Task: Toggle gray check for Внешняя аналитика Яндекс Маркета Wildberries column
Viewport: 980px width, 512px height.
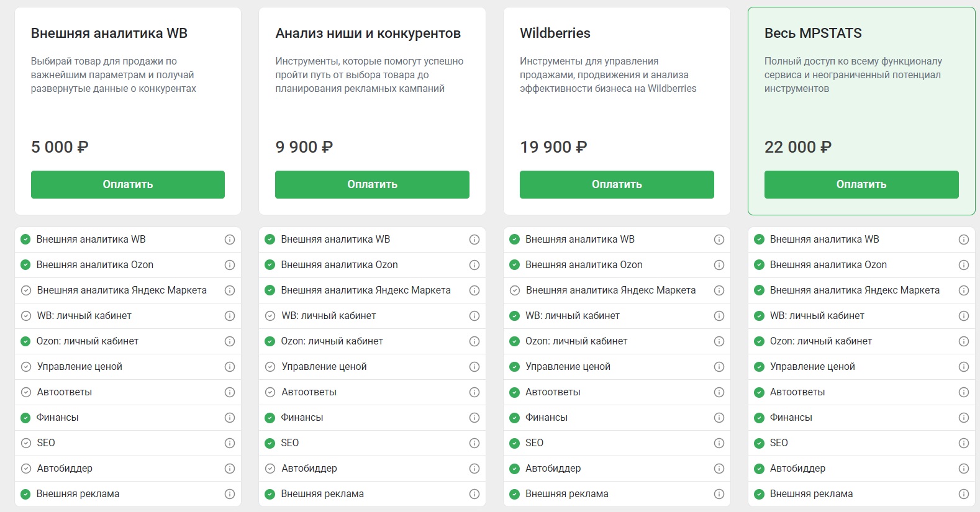Action: (x=514, y=290)
